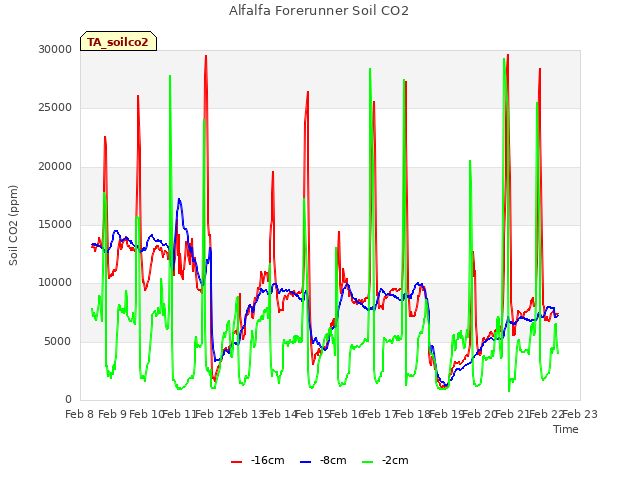Viewport: 640px width, 480px height.
Task: Click the Feb 15 x-axis date label
Action: 312,414
